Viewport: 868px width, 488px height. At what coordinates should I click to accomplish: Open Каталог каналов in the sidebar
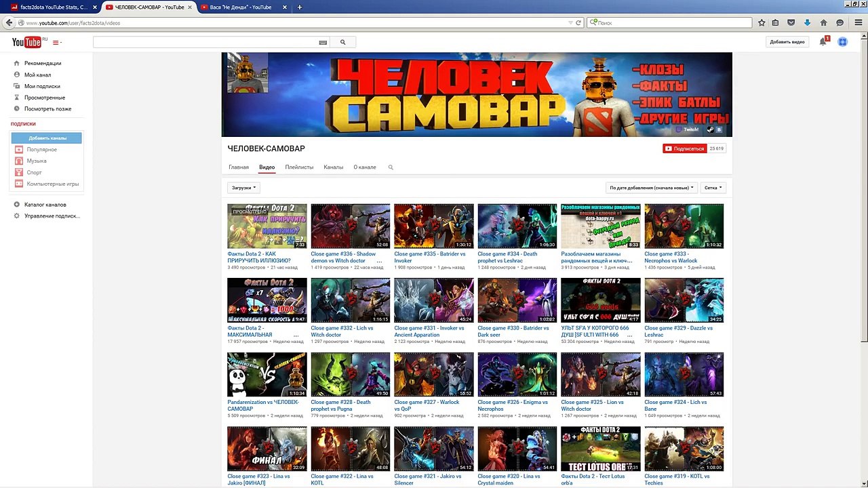click(x=45, y=205)
